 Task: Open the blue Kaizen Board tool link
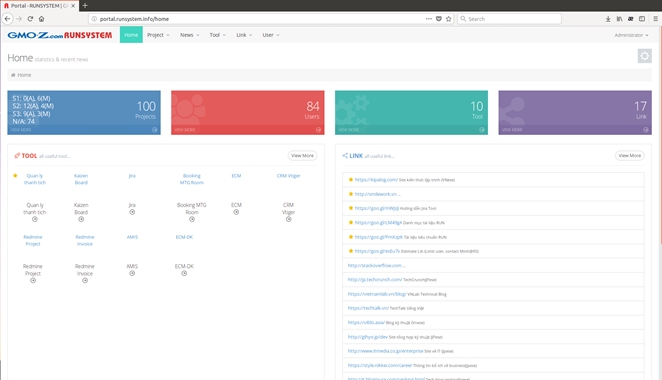coord(81,179)
